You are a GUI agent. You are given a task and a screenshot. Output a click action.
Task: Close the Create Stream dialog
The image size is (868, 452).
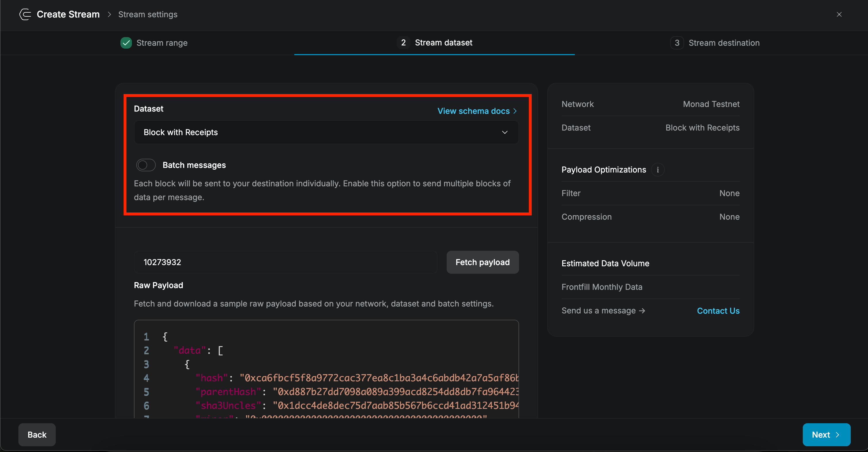[x=839, y=14]
